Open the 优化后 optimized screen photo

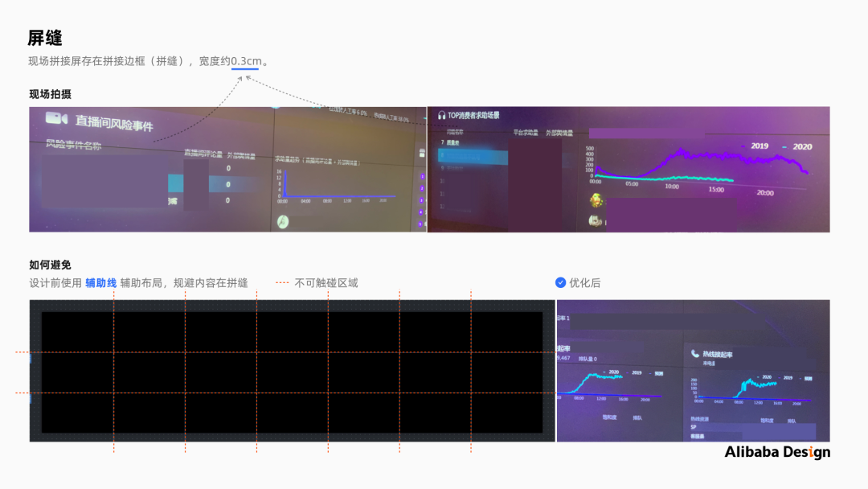[x=693, y=371]
